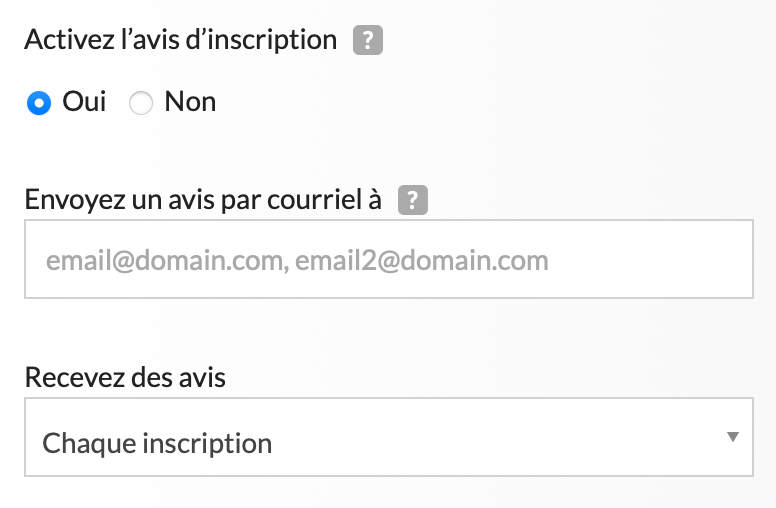Click the dropdown arrow next to Chaque inscription
Image resolution: width=776 pixels, height=508 pixels.
pyautogui.click(x=733, y=437)
